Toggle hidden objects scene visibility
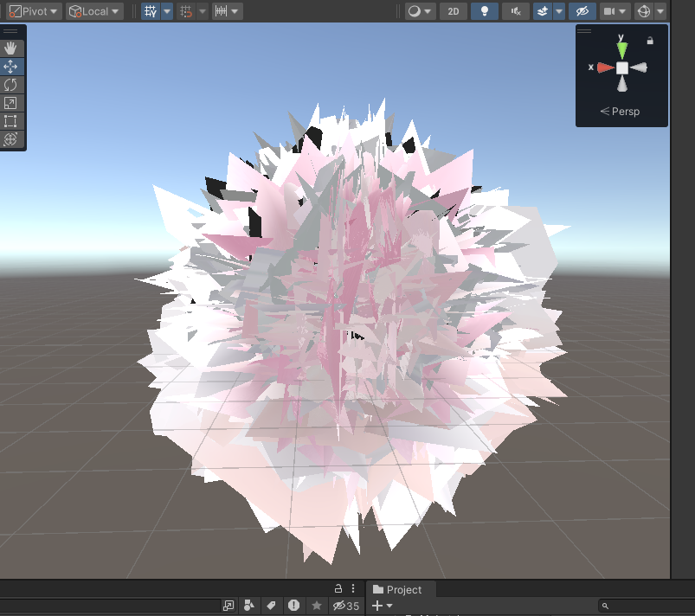 [x=582, y=11]
